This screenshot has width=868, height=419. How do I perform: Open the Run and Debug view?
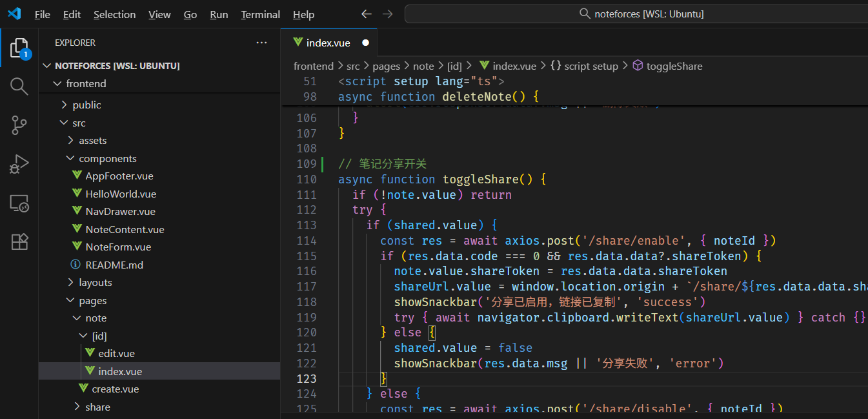(19, 165)
